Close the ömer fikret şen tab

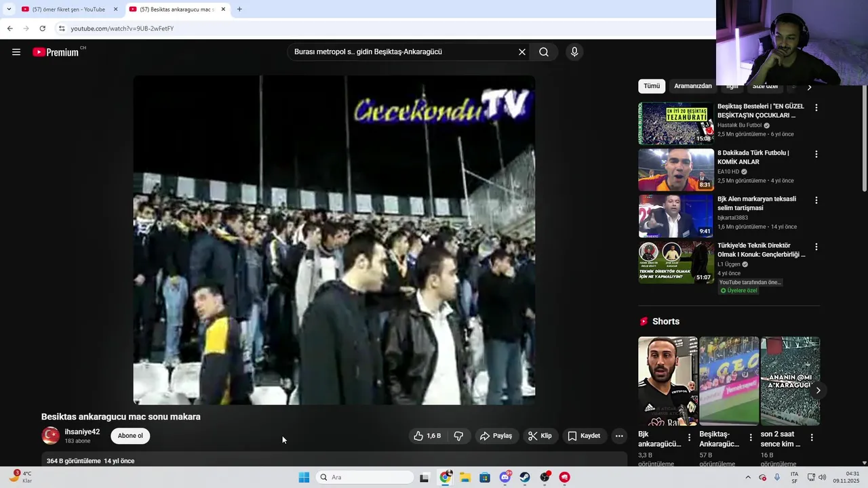coord(115,9)
